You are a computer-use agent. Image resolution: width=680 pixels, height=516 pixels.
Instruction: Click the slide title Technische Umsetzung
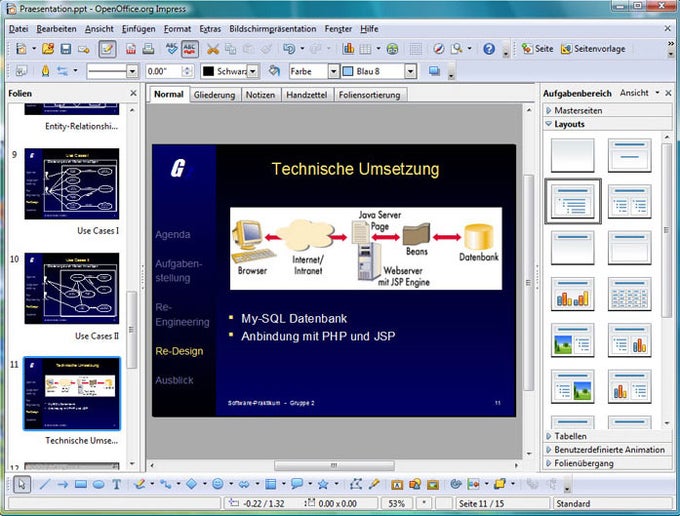[355, 169]
